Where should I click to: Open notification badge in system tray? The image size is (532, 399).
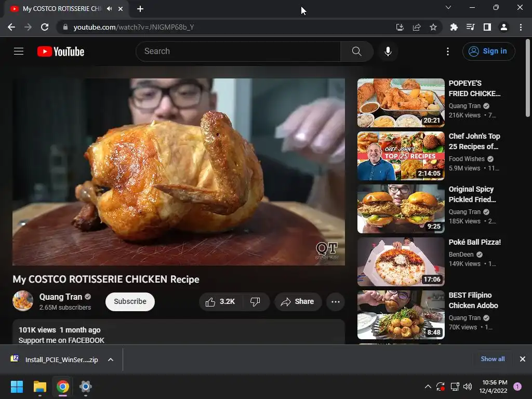click(x=517, y=387)
